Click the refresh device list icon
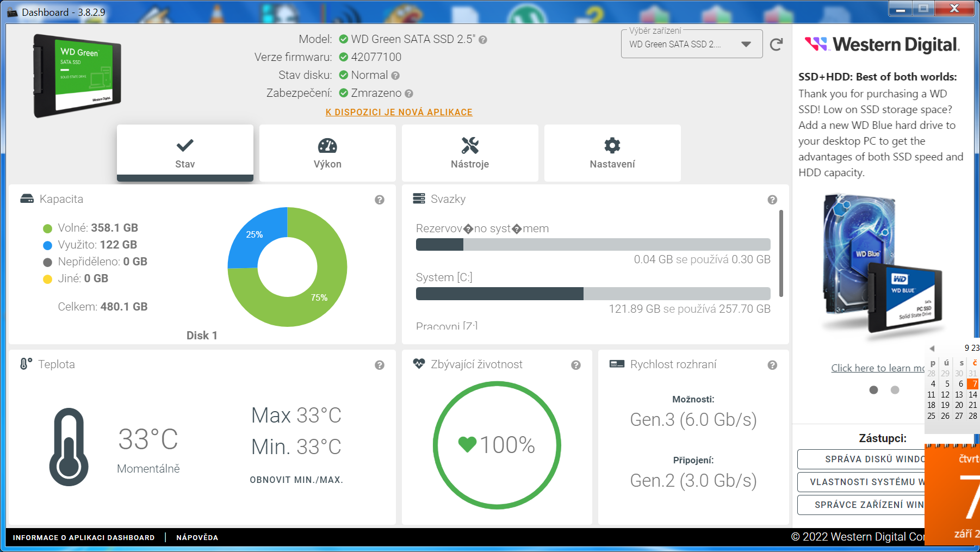The image size is (980, 552). (x=776, y=45)
